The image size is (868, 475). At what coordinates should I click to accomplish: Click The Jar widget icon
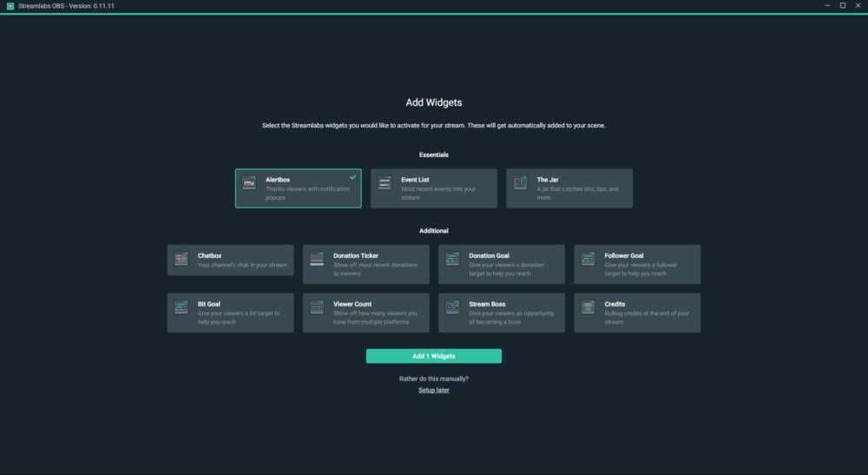click(520, 182)
